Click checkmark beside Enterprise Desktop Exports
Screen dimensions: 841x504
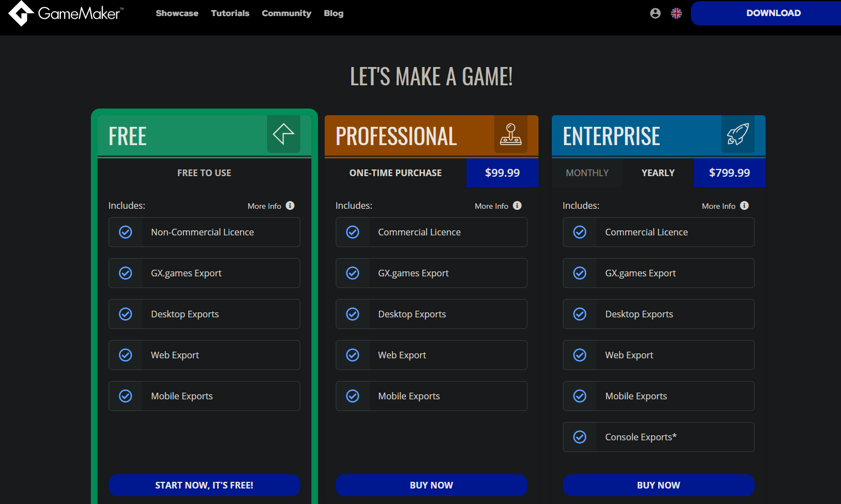click(580, 314)
